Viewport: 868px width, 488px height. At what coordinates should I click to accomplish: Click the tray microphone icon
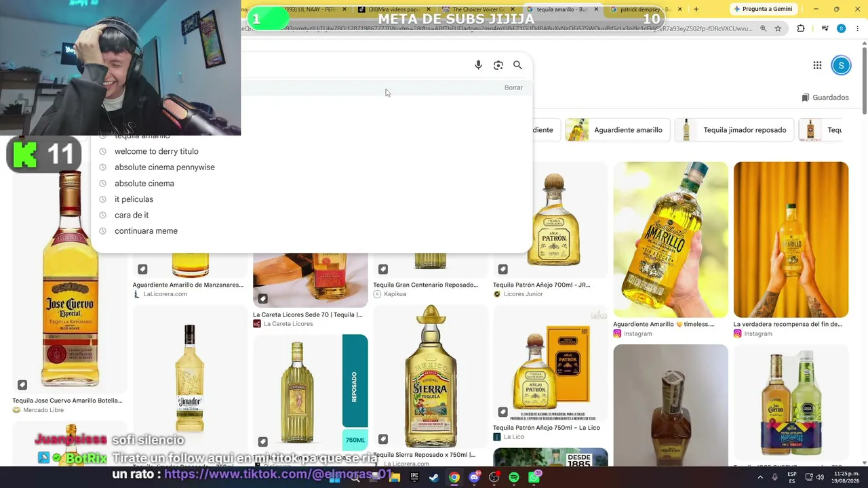(x=775, y=477)
